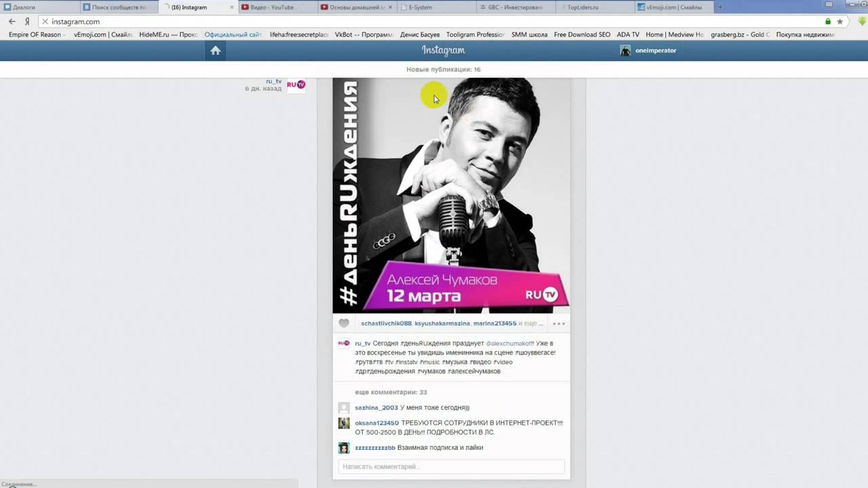The width and height of the screenshot is (868, 488).
Task: Open schastlivchik088 liker profile
Action: point(387,324)
